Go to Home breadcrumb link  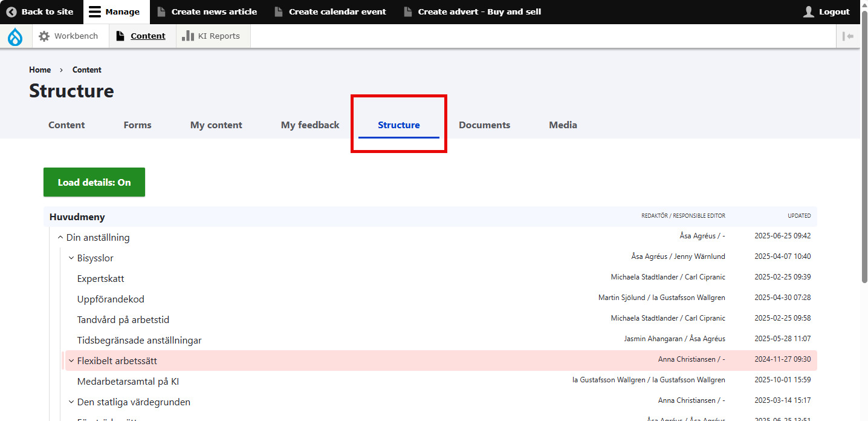coord(40,70)
